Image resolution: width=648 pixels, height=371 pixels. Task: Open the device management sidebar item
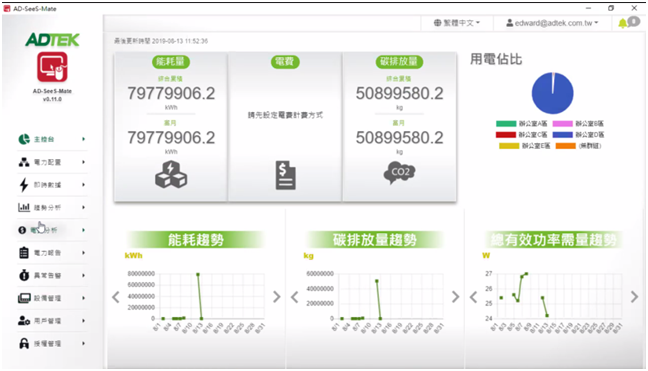(52, 298)
